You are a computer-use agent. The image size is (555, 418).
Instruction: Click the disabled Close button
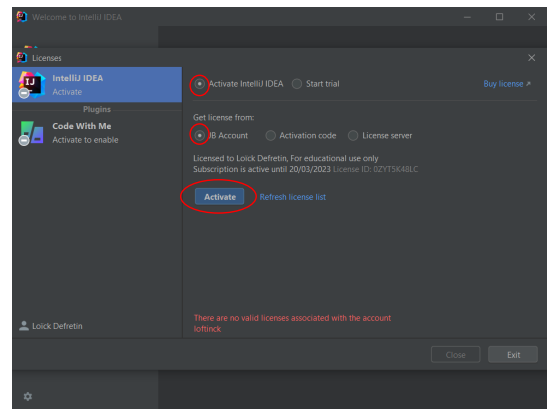click(x=456, y=355)
